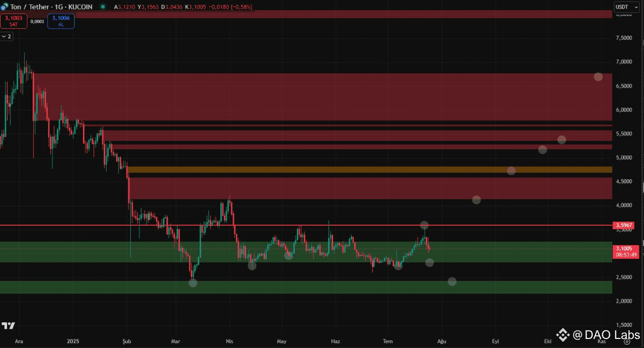Click the spread value 0,0003

(x=37, y=22)
